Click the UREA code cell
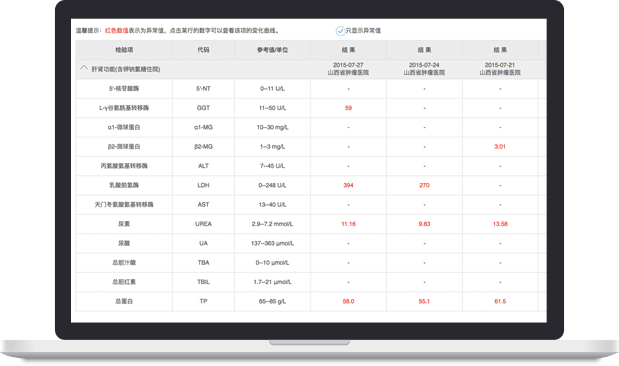The height and width of the screenshot is (366, 619). click(x=203, y=224)
